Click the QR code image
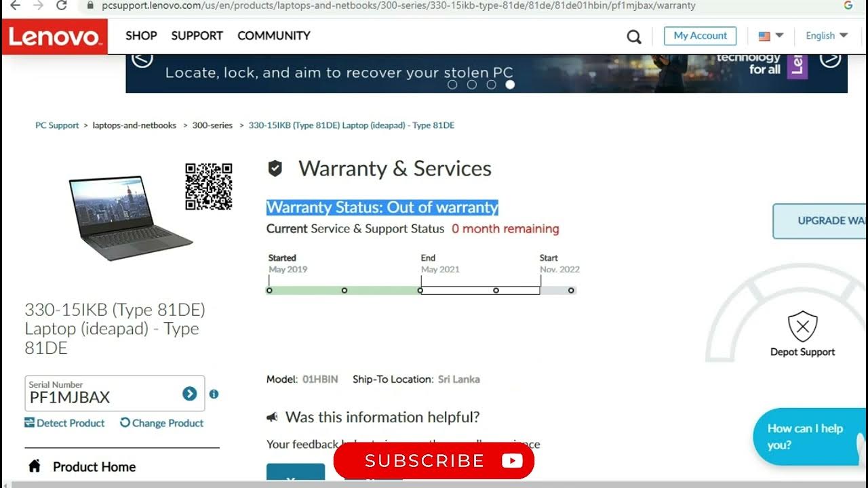This screenshot has height=488, width=868. [x=209, y=186]
